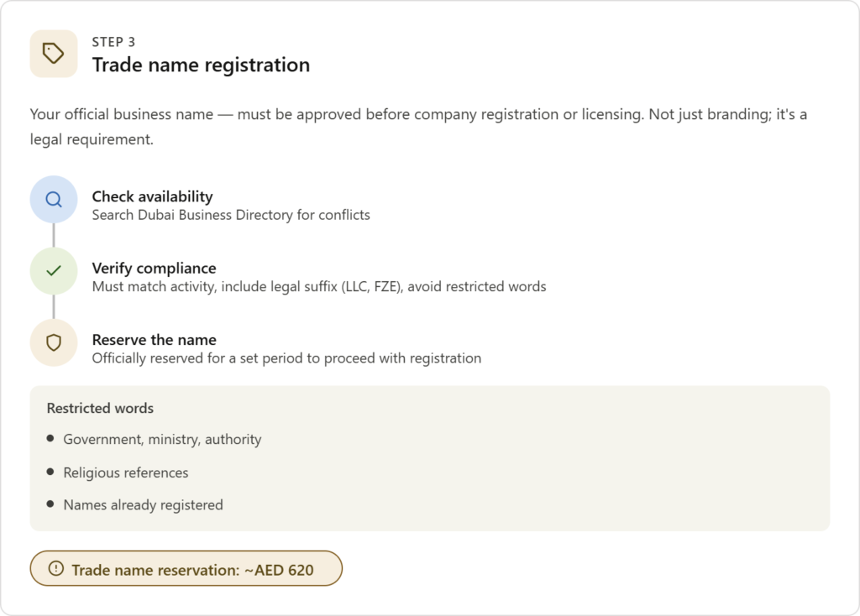This screenshot has width=860, height=616.
Task: Select the Trade name registration heading
Action: coord(201,65)
